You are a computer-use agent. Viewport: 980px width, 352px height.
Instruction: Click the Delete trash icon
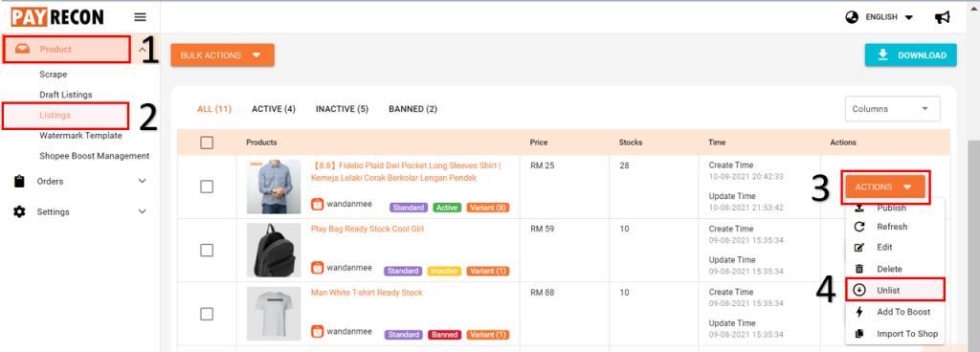point(859,269)
